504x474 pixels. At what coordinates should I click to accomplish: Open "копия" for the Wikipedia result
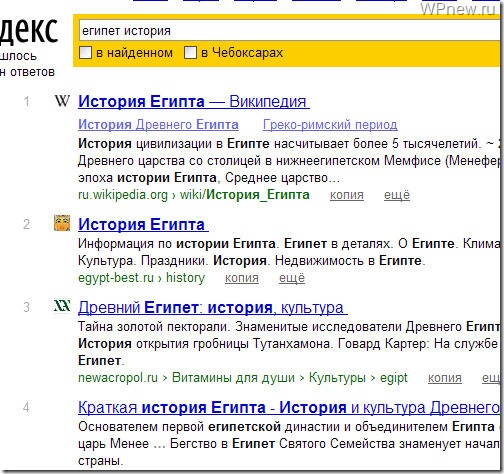coord(347,195)
